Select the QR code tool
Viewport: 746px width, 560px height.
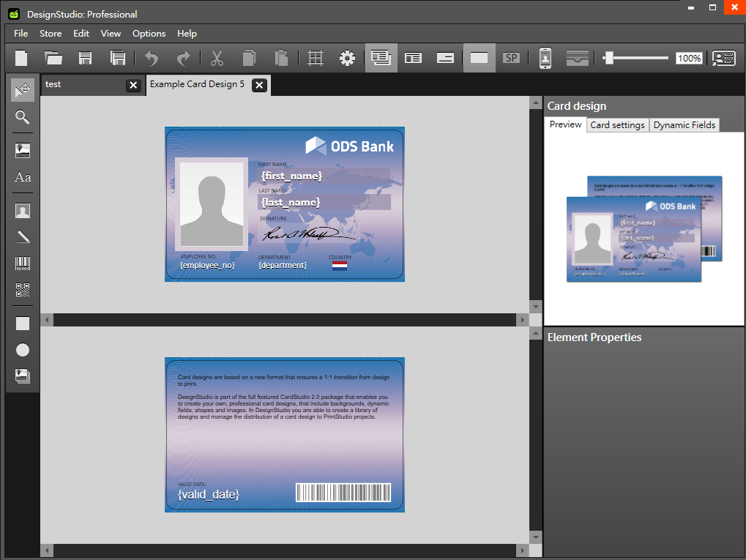coord(23,290)
